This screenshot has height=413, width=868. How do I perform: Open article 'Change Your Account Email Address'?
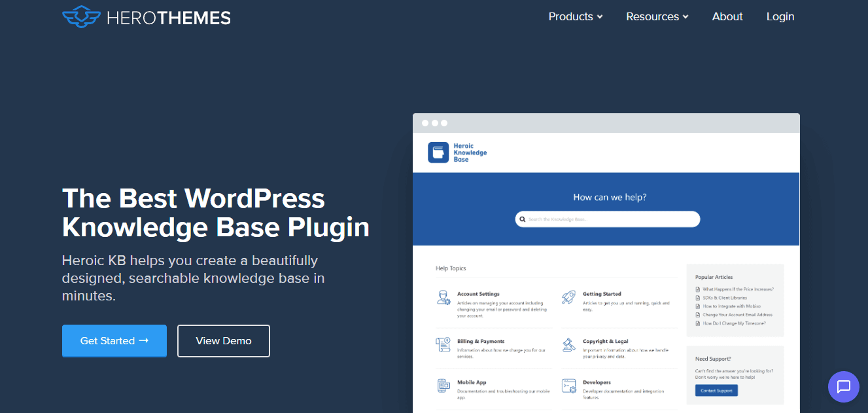(x=737, y=315)
